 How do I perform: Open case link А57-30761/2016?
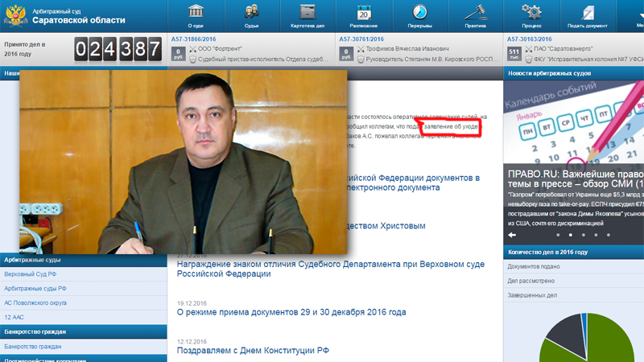361,39
